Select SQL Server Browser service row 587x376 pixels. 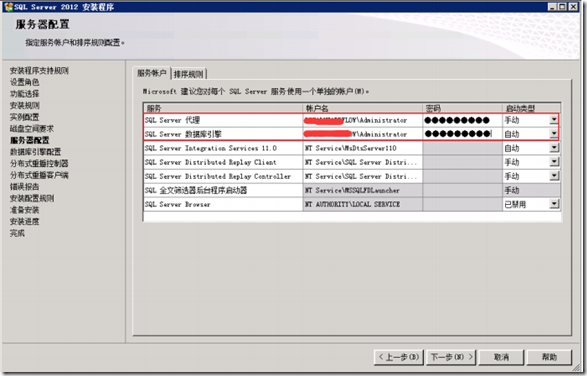[x=352, y=204]
